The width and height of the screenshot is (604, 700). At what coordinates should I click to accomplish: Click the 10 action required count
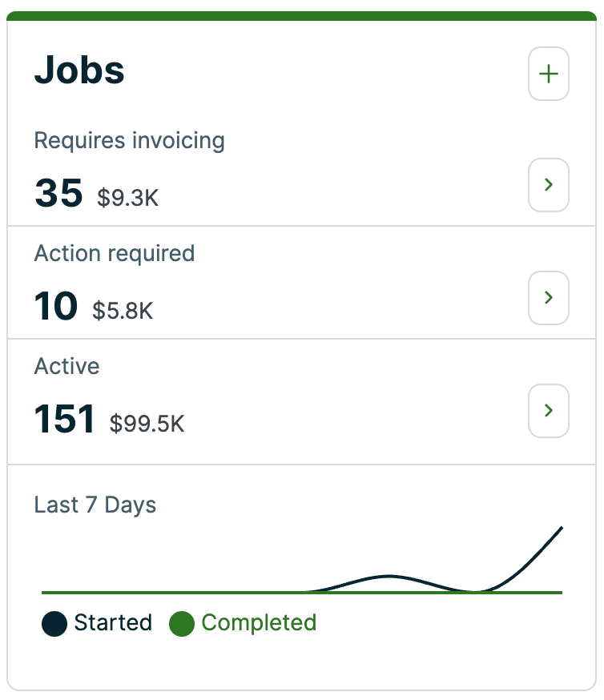(x=56, y=306)
